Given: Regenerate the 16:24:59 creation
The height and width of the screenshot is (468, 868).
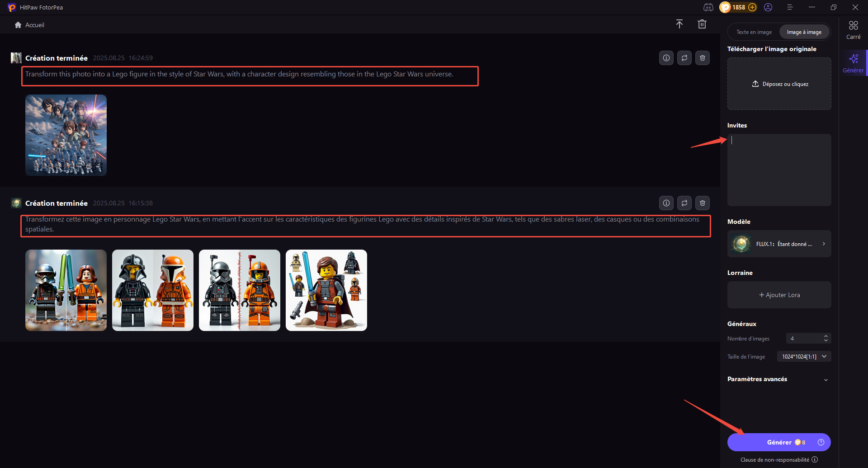Looking at the screenshot, I should 684,58.
